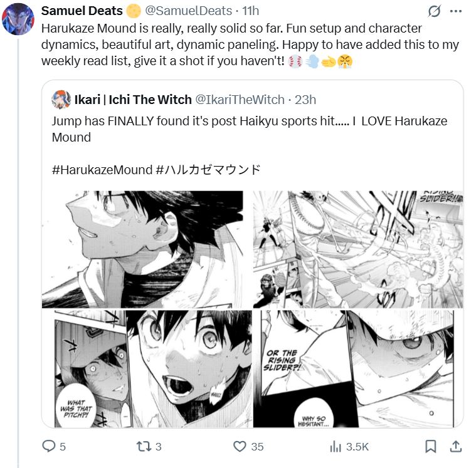Screen dimensions: 476x468
Task: Click the Grok circle-slash icon
Action: click(434, 11)
